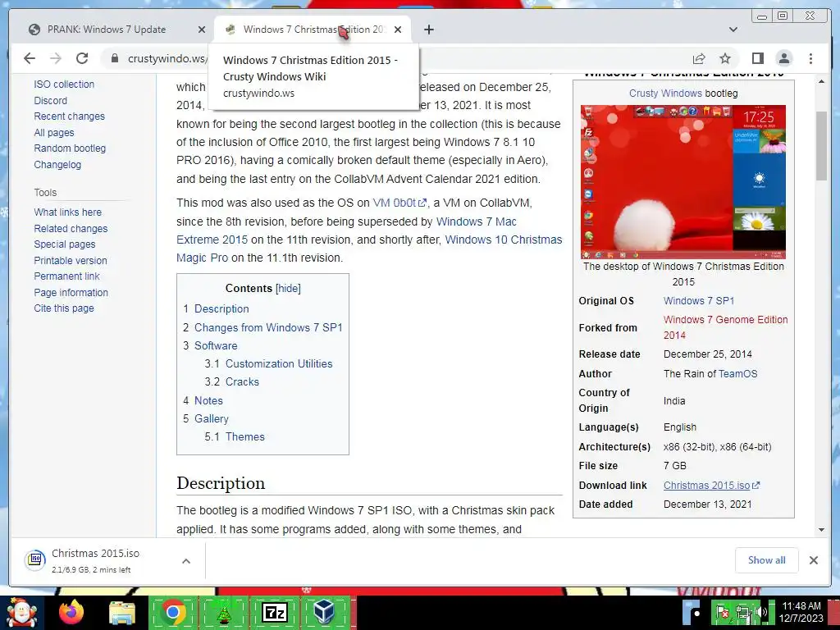The width and height of the screenshot is (840, 630).
Task: Close the Windows 7 Christmas Edition tab
Action: pyautogui.click(x=398, y=30)
